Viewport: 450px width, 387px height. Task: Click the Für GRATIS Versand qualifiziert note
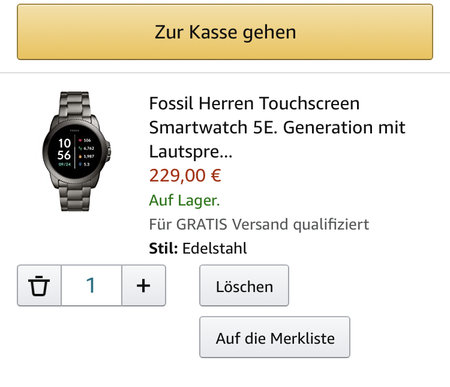[x=259, y=224]
